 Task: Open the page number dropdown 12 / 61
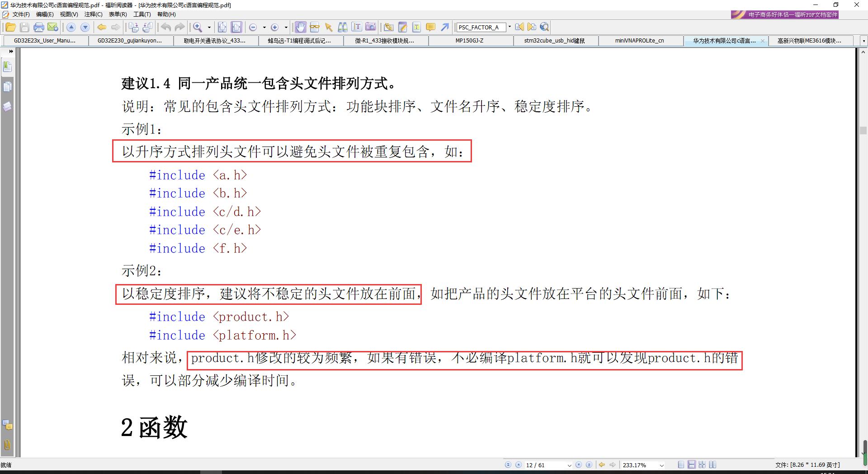click(x=569, y=465)
